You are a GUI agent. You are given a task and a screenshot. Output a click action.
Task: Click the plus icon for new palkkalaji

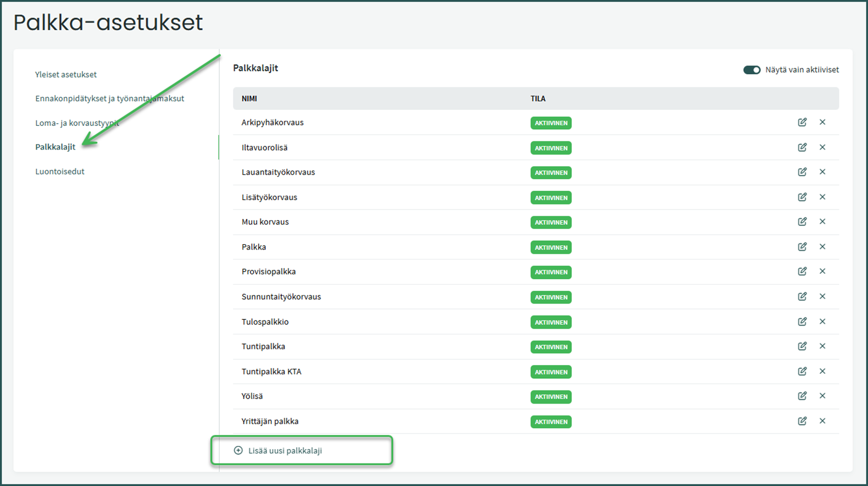(x=238, y=450)
